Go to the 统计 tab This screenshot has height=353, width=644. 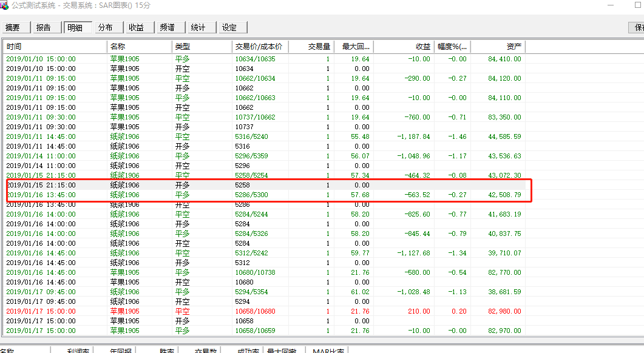[x=198, y=27]
